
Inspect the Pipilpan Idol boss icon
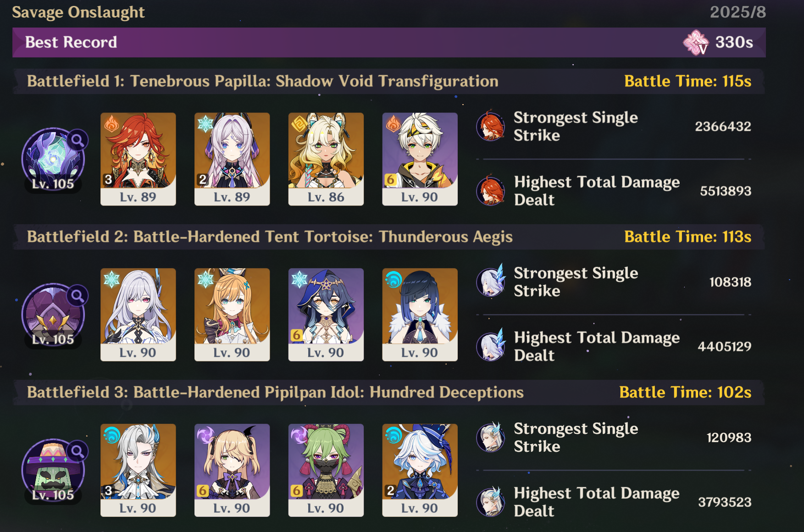tap(53, 471)
